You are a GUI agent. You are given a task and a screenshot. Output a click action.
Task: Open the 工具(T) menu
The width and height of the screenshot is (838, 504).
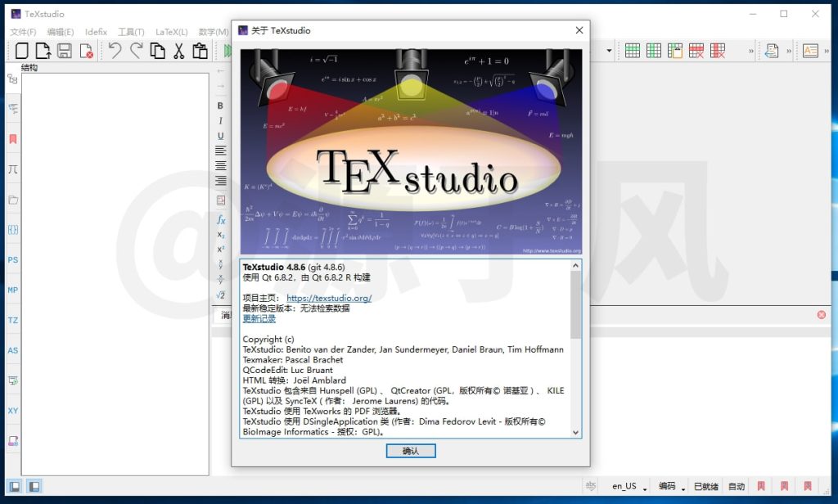(131, 32)
